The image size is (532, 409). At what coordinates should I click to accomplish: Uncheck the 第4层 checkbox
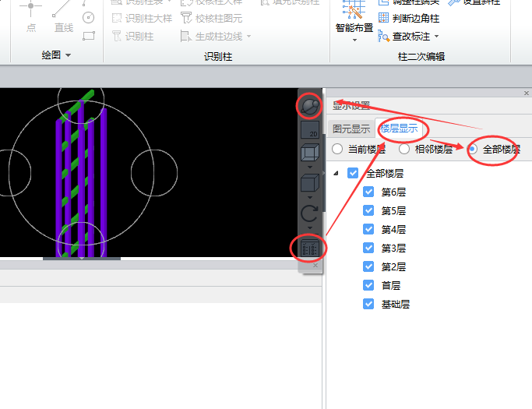tap(368, 229)
